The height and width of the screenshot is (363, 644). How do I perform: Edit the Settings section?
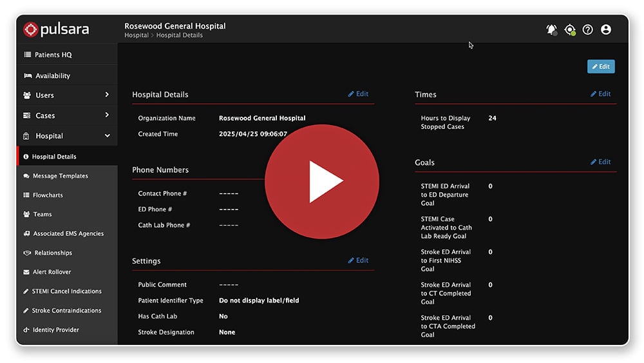358,260
